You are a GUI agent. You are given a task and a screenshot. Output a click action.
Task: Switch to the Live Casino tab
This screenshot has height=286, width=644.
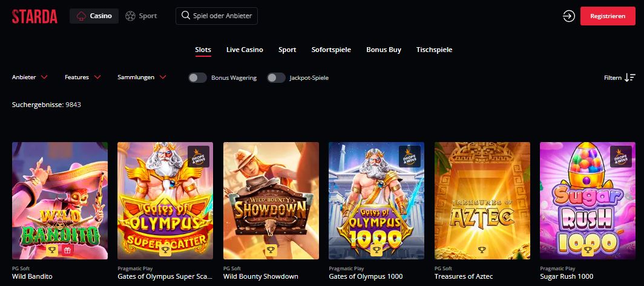coord(245,50)
